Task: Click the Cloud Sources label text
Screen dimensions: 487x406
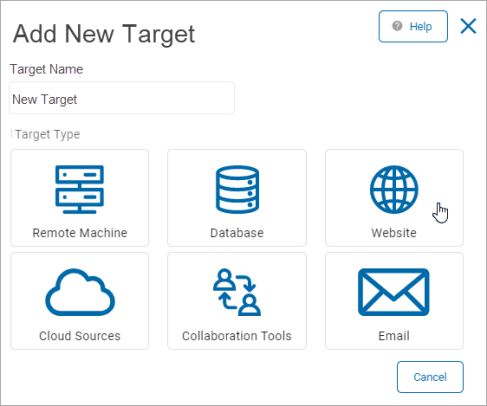Action: pos(80,336)
